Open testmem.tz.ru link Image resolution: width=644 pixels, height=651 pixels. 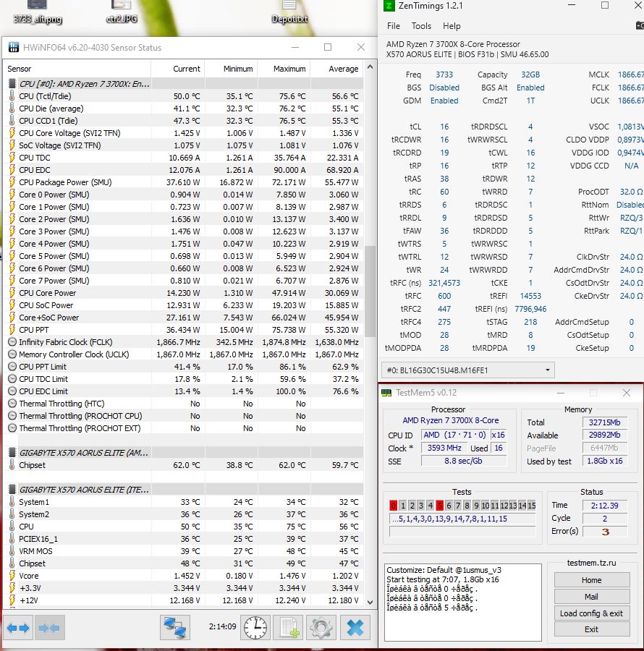coord(591,563)
